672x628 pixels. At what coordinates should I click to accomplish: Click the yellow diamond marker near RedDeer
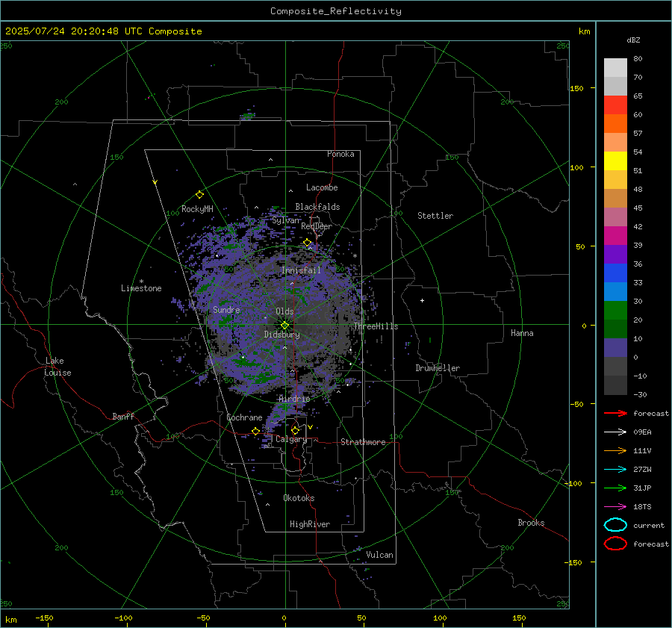(x=308, y=243)
